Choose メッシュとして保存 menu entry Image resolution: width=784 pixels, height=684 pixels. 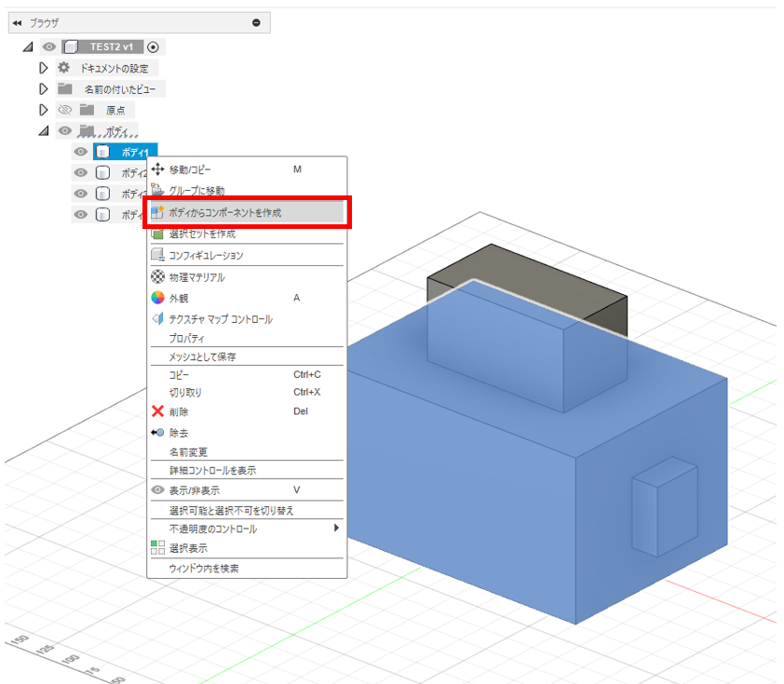[247, 356]
